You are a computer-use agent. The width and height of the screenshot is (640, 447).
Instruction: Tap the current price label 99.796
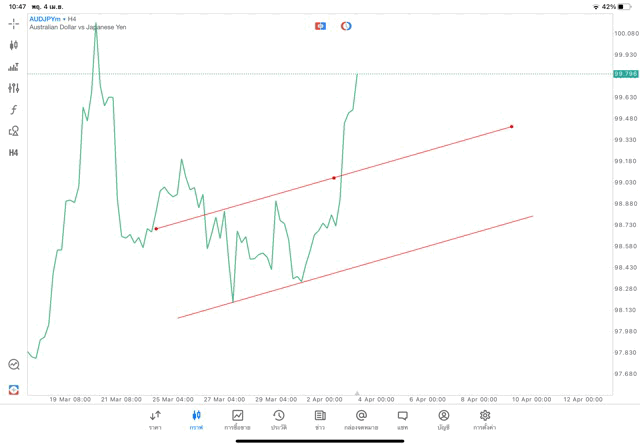[x=626, y=74]
